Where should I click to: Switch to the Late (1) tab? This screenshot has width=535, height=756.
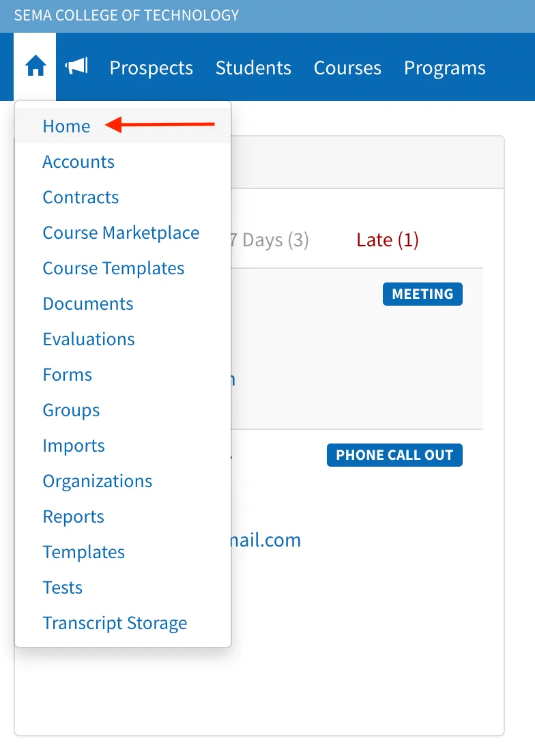click(x=387, y=240)
